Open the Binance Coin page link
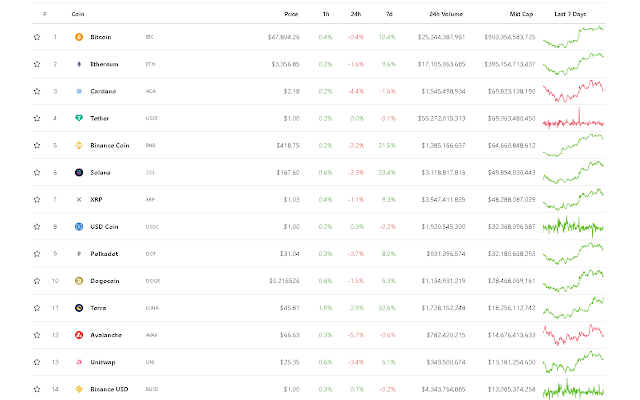 pyautogui.click(x=109, y=145)
